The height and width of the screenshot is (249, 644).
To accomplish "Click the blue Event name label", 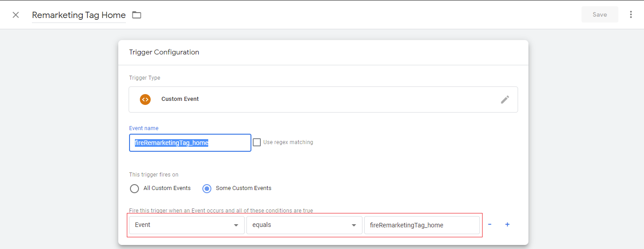I will tap(143, 128).
